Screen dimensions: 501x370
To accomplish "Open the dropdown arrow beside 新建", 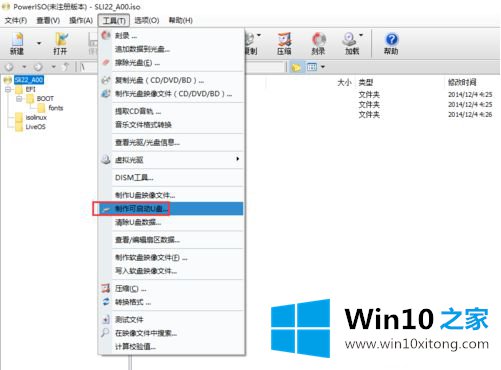I will coord(39,43).
